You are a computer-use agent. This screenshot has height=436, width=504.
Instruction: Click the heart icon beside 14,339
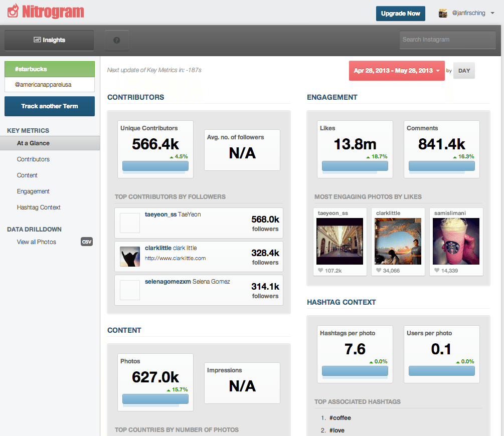(437, 270)
